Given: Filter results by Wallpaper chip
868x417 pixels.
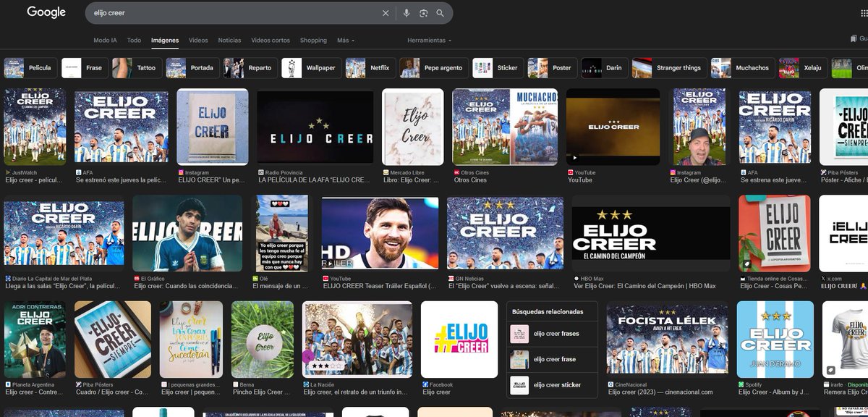Looking at the screenshot, I should [x=310, y=68].
